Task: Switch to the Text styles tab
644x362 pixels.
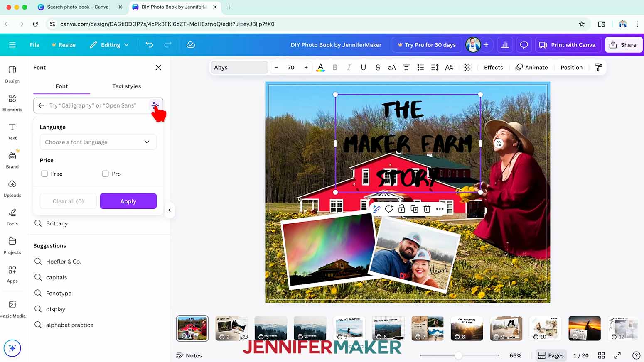Action: (x=127, y=86)
